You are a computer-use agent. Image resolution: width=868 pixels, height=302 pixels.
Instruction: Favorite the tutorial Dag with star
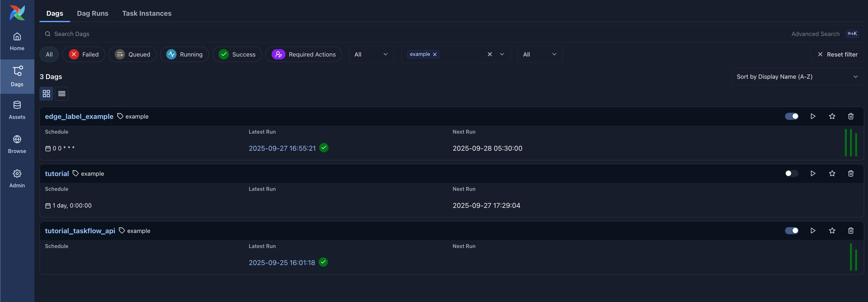pos(832,173)
